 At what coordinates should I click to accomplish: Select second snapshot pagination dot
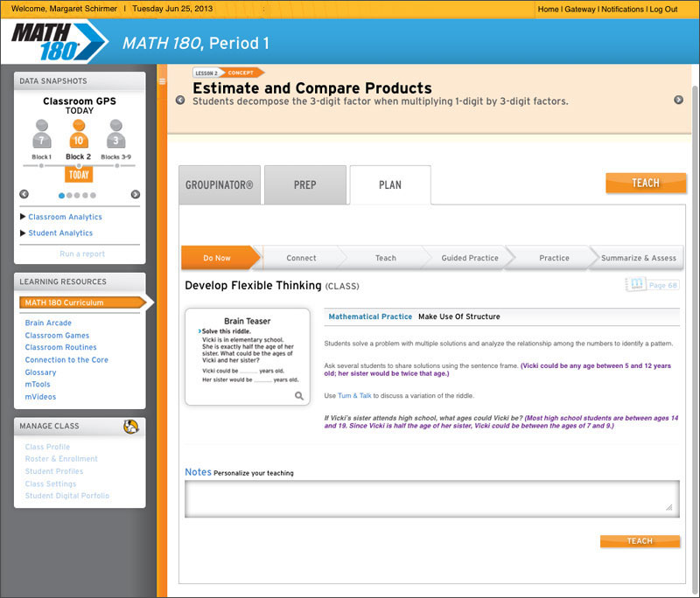click(69, 195)
